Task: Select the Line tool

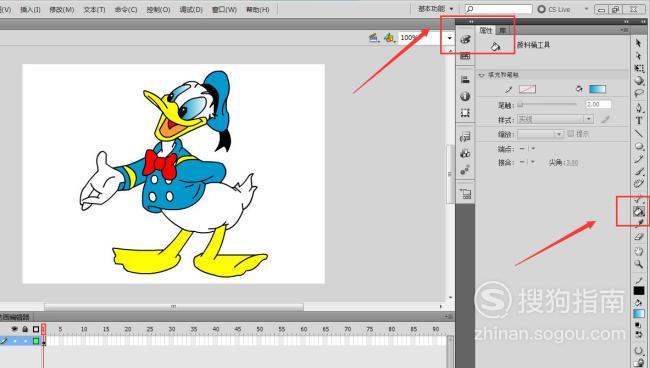Action: point(639,133)
